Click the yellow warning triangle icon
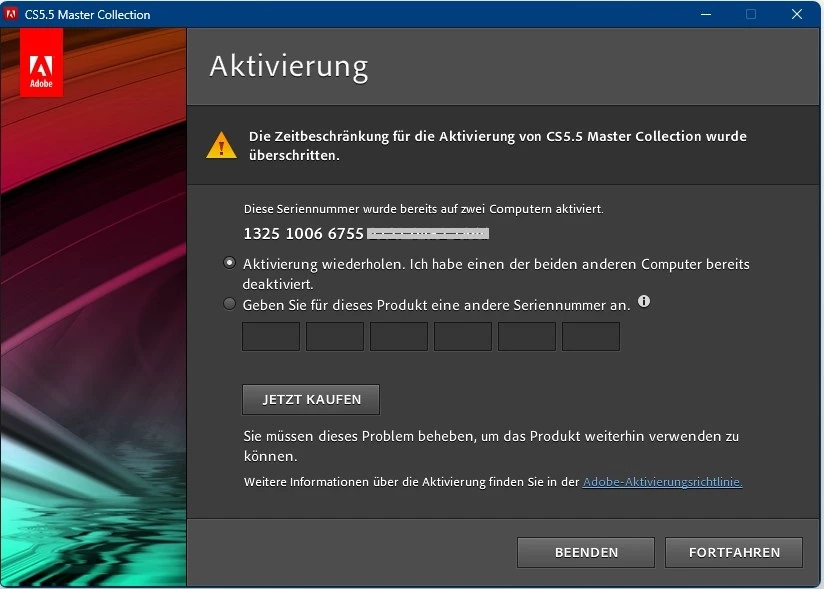The image size is (824, 589). point(222,145)
